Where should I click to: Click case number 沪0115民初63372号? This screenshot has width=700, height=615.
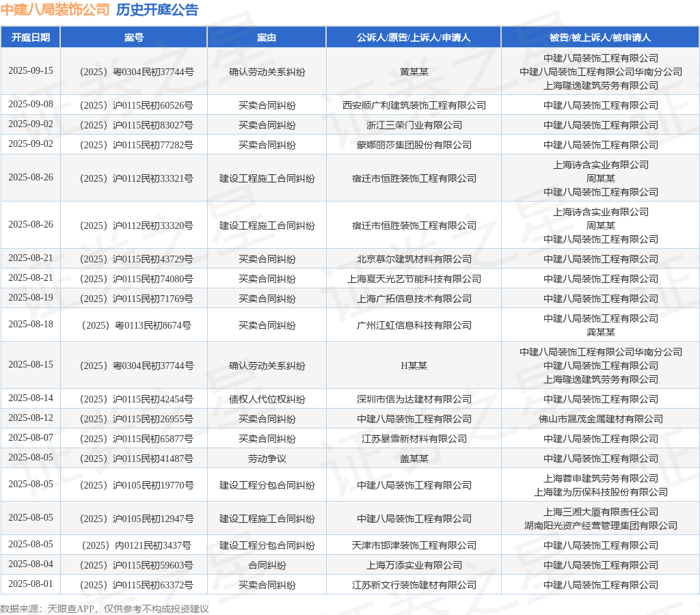(x=137, y=585)
